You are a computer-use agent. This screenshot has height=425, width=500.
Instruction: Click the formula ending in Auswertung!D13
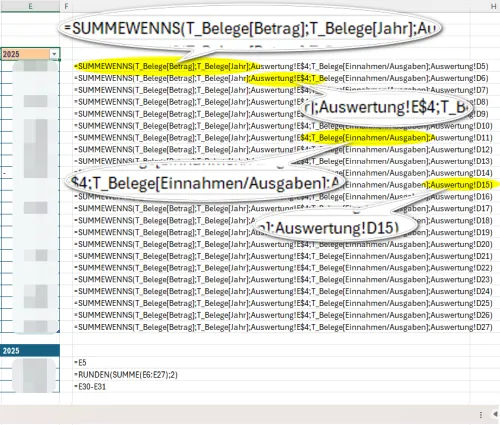(x=283, y=161)
